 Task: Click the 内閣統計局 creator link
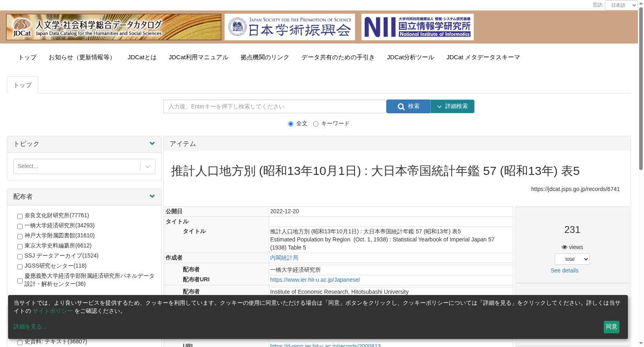[284, 258]
